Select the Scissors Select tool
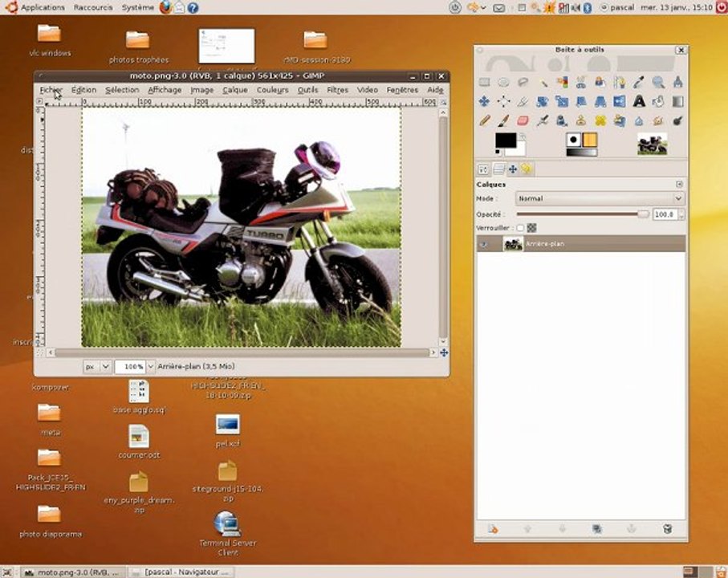The width and height of the screenshot is (728, 578). (x=581, y=82)
